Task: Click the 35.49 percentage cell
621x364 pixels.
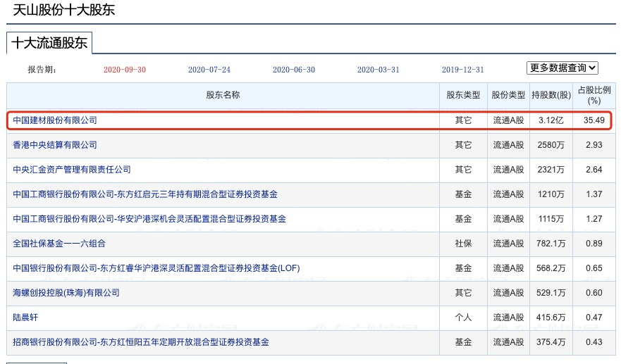Action: (594, 120)
